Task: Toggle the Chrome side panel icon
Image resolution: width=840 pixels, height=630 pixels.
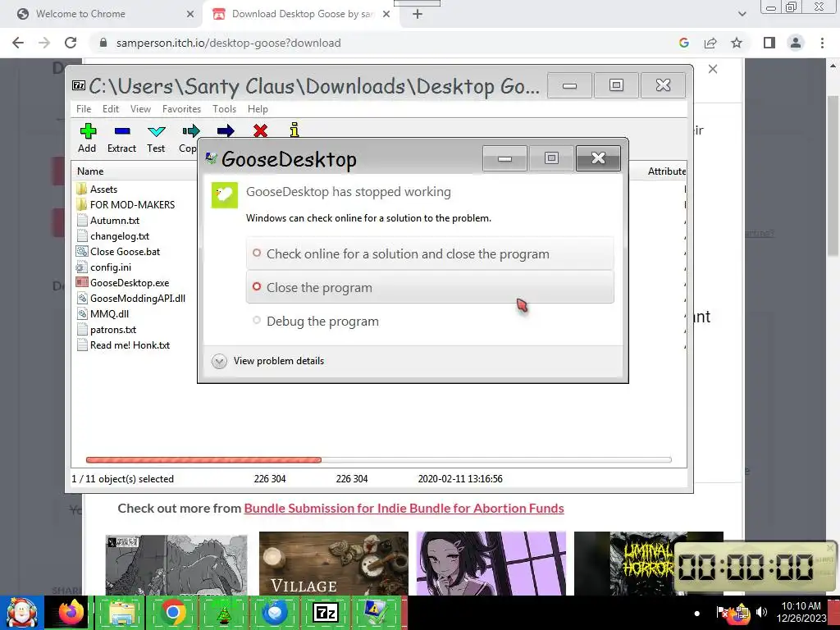Action: 769,43
